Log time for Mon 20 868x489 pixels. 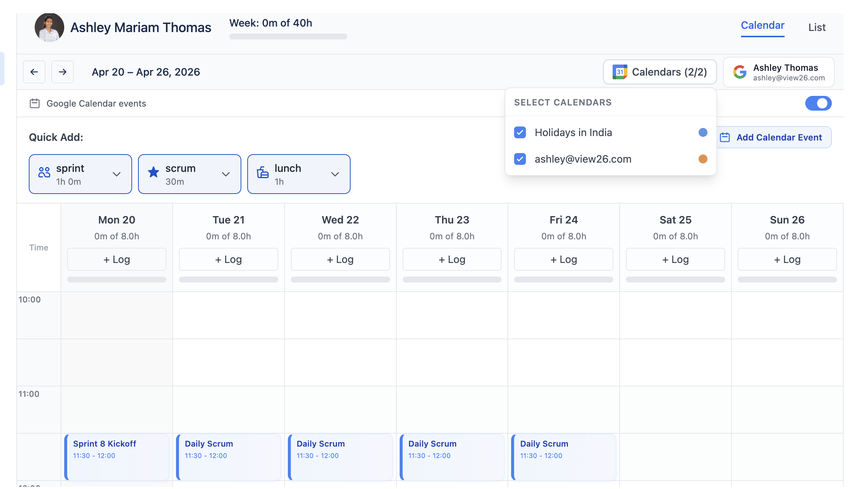117,259
